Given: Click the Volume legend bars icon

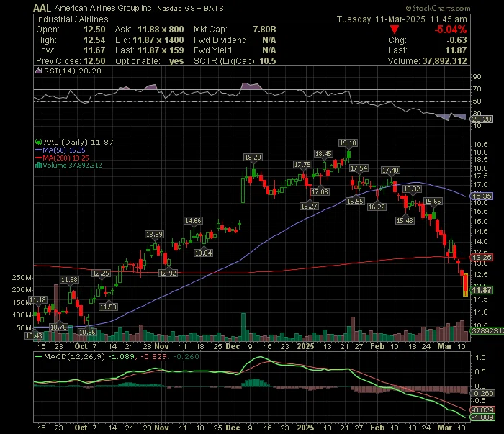Looking at the screenshot, I should click(x=39, y=166).
